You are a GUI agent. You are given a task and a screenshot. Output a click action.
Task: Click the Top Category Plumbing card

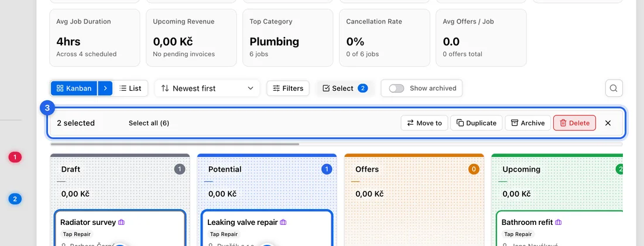click(287, 38)
